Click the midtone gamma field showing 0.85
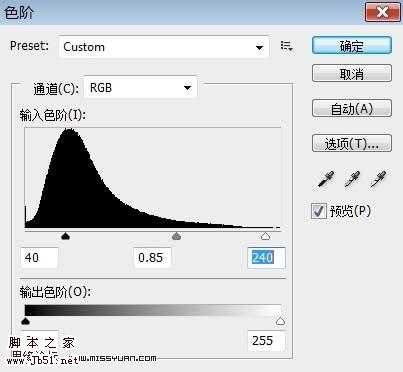Viewport: 403px width, 372px height. point(152,258)
